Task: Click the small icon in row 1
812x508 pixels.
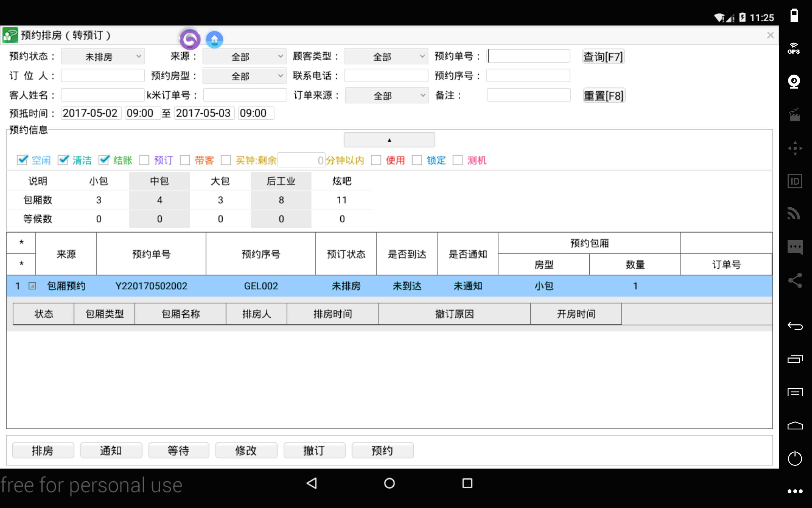Action: coord(32,286)
